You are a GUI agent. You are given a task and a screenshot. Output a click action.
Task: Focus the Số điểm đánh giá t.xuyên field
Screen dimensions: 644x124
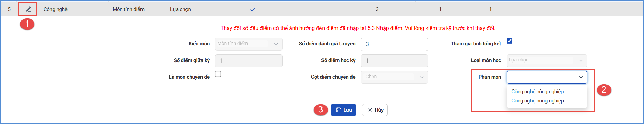tap(394, 44)
